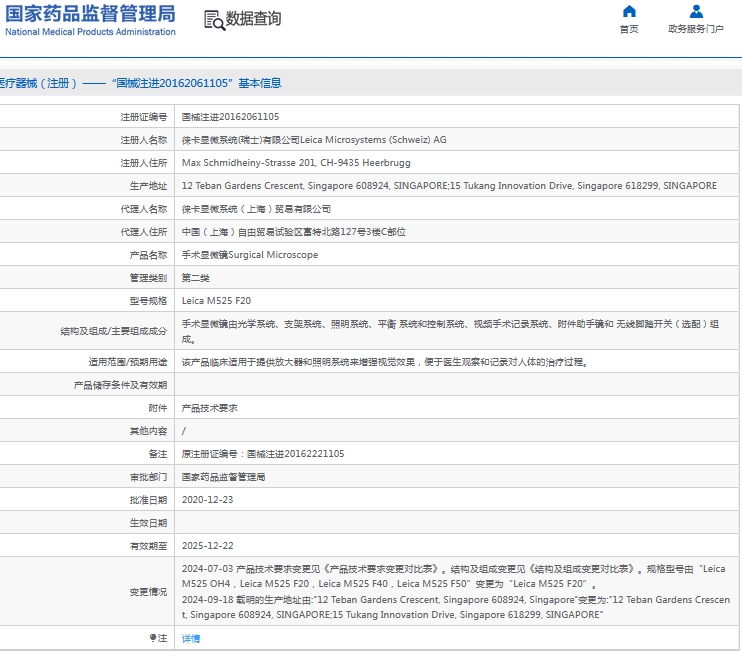The width and height of the screenshot is (742, 658).
Task: Click the National Medical Products Administration subtitle
Action: [x=90, y=32]
